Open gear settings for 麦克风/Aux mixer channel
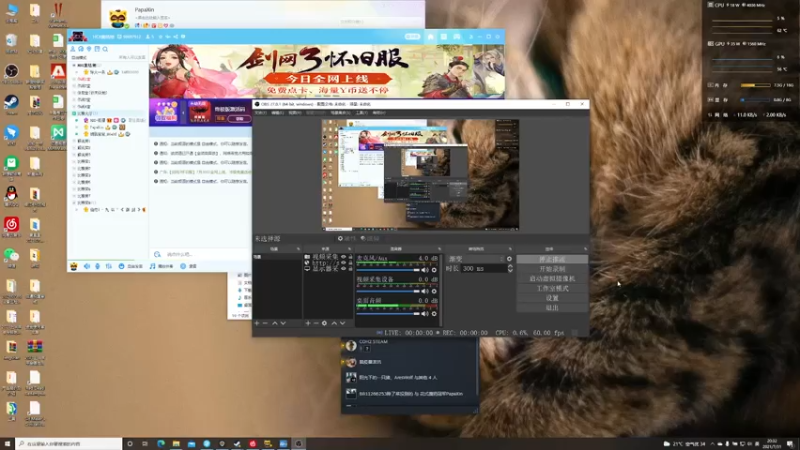Image resolution: width=800 pixels, height=450 pixels. pos(434,270)
